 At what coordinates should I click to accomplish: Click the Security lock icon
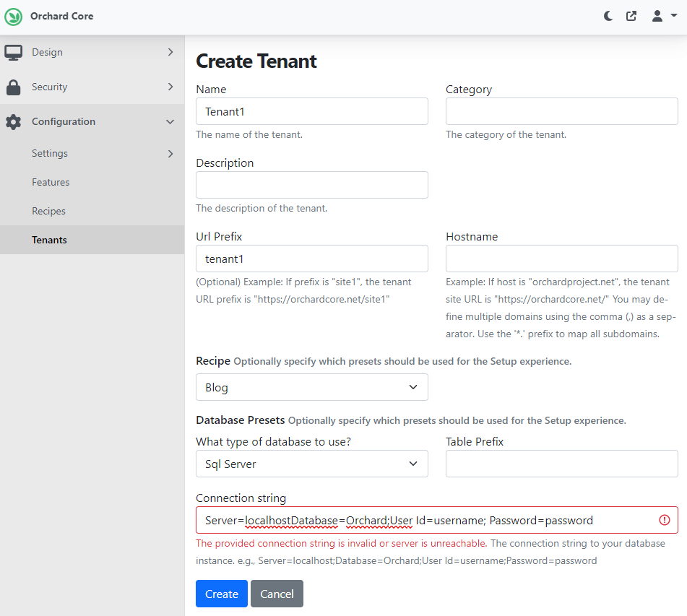pyautogui.click(x=14, y=87)
